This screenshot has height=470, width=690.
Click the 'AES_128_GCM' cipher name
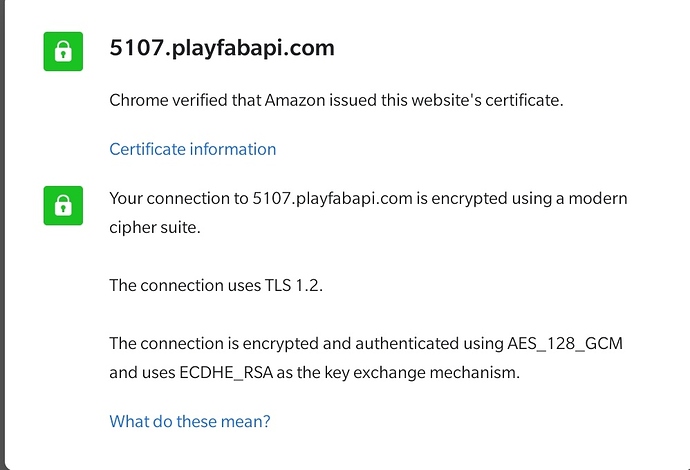click(565, 343)
